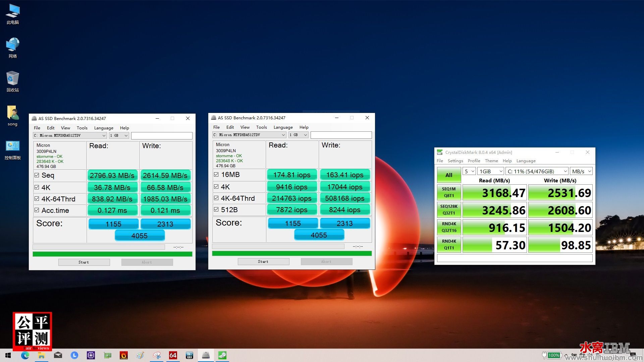
Task: Open the 网络 network desktop icon
Action: coord(13,48)
